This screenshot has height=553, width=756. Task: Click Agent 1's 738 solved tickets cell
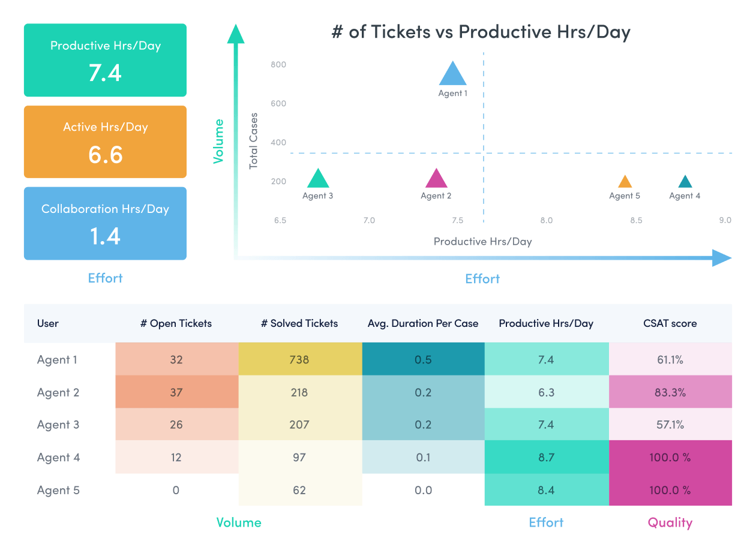pyautogui.click(x=299, y=360)
